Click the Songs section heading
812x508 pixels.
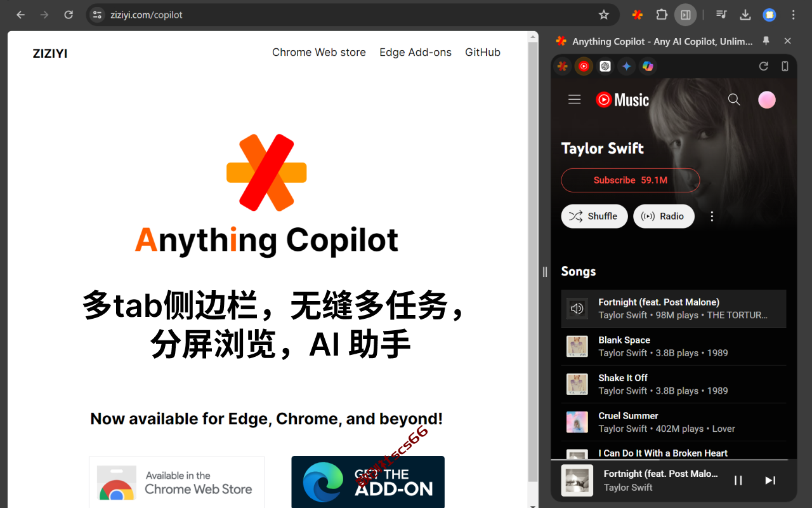(x=579, y=272)
